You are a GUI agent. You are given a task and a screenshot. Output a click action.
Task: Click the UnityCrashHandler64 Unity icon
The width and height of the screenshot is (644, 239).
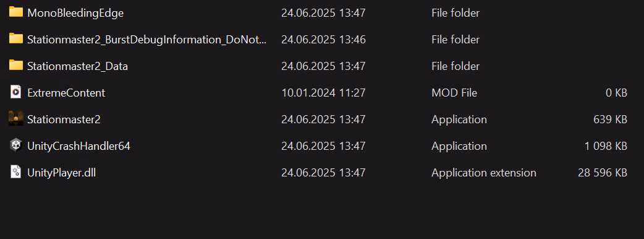point(15,146)
